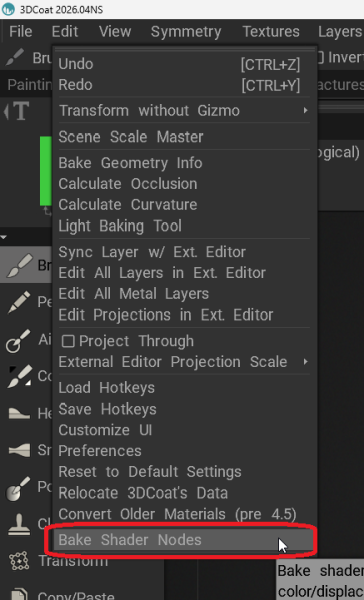The image size is (364, 600).
Task: Expand Transform without Gizmo submenu
Action: (305, 111)
